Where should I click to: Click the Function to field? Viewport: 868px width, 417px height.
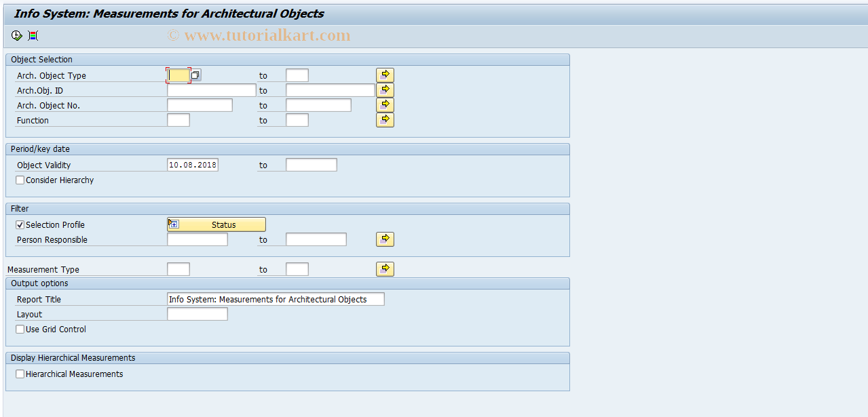pos(297,120)
